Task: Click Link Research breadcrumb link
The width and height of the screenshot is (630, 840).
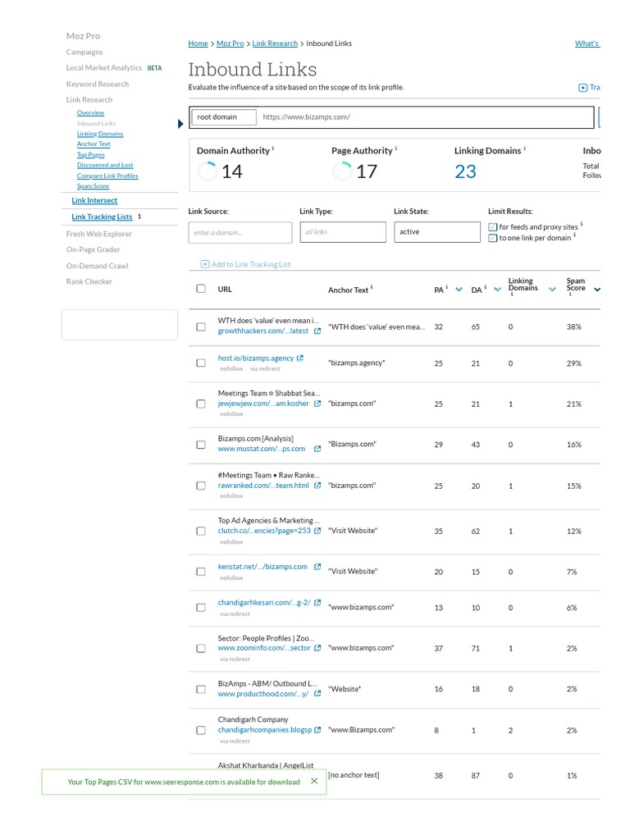Action: coord(275,43)
